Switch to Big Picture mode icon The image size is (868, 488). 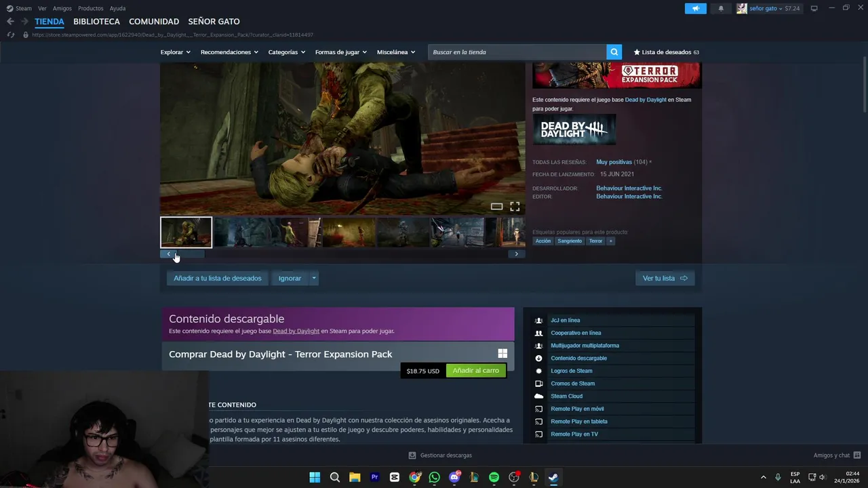tap(814, 8)
